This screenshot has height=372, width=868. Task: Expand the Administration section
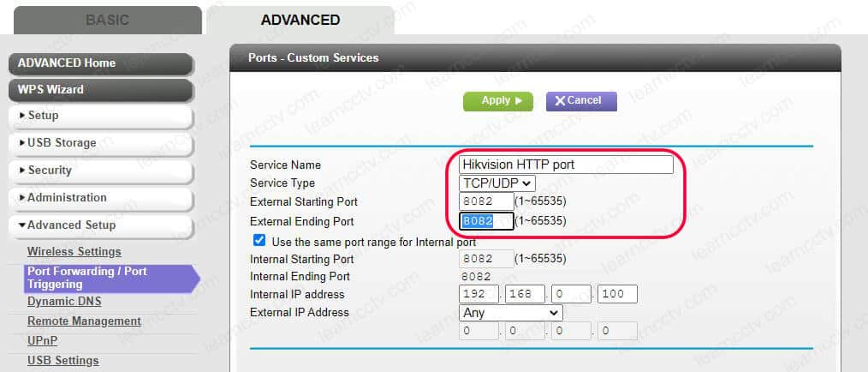(x=99, y=198)
